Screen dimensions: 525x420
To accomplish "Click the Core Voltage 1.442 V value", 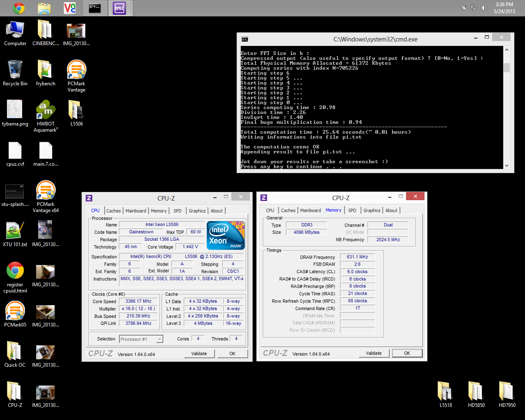I will point(190,247).
